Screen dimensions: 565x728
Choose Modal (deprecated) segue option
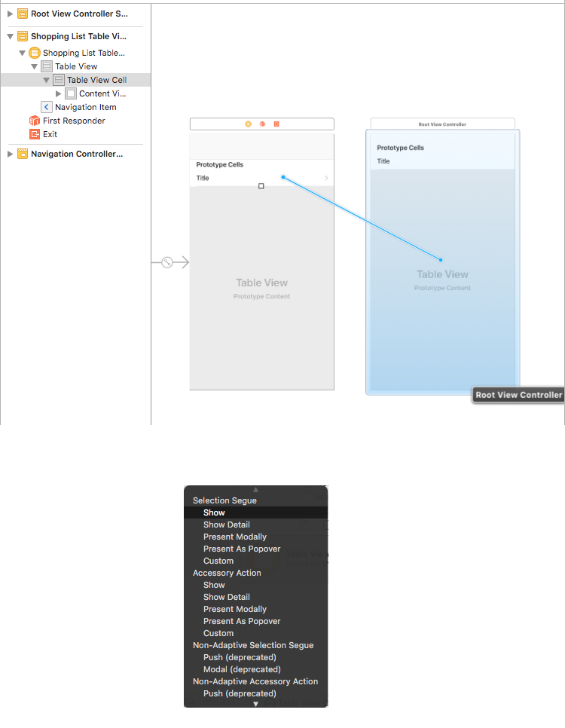point(256,669)
